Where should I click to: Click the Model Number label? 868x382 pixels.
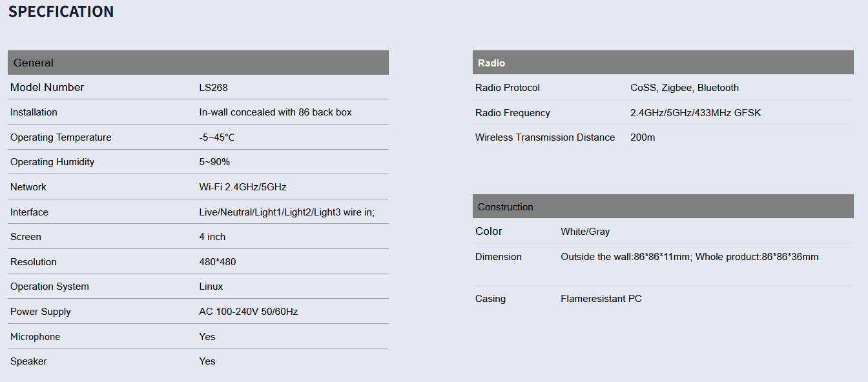(x=47, y=88)
